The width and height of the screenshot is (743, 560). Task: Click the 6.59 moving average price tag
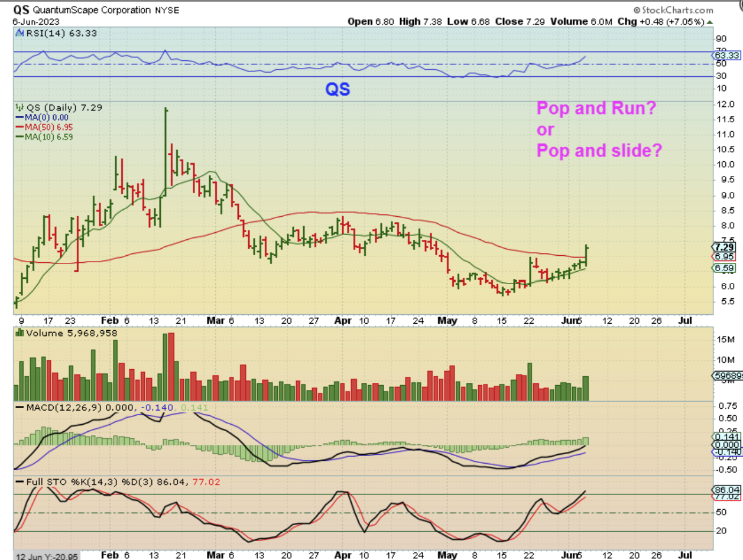[x=725, y=268]
